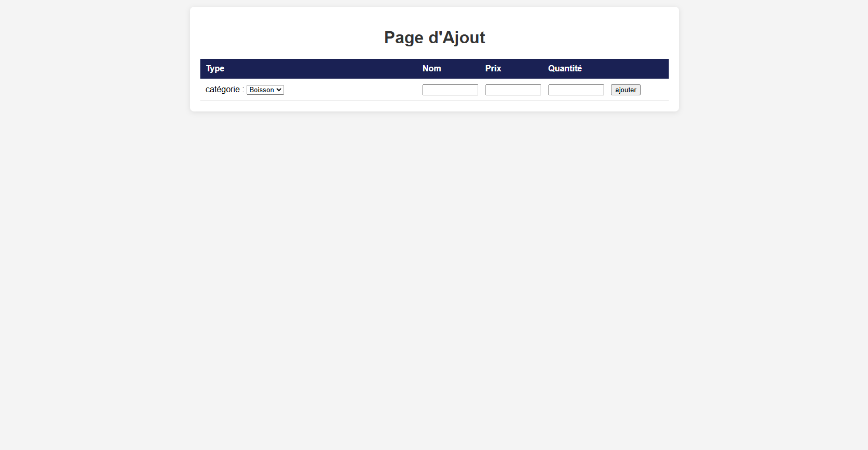Click the 'Boisson' text inside the selector
Image resolution: width=868 pixels, height=450 pixels.
261,90
